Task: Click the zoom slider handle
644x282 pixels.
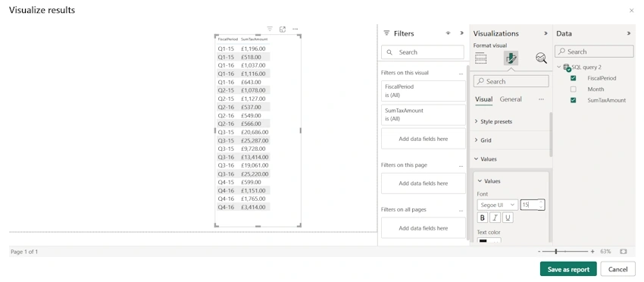Action: coord(555,251)
